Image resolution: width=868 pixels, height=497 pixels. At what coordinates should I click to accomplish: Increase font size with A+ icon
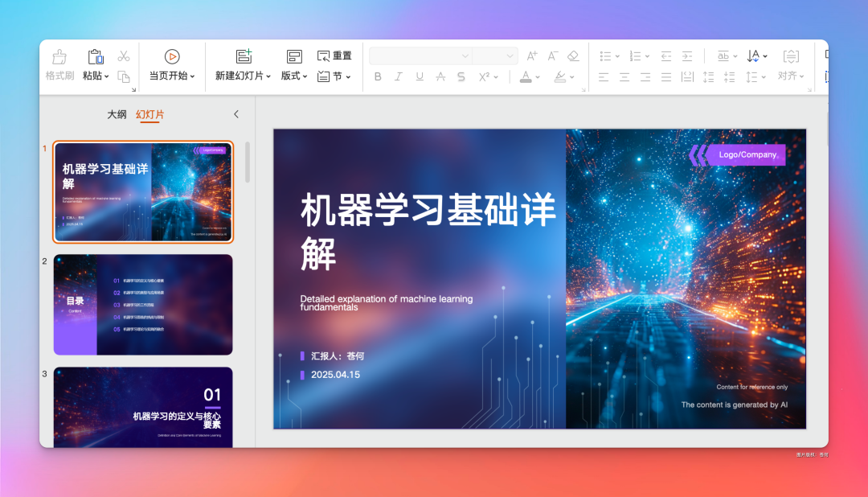pyautogui.click(x=531, y=56)
